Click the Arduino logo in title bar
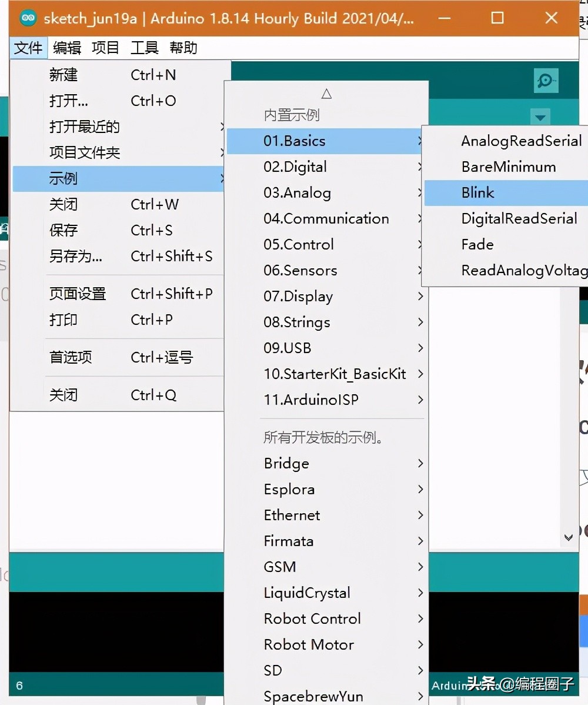This screenshot has height=705, width=588. (28, 18)
